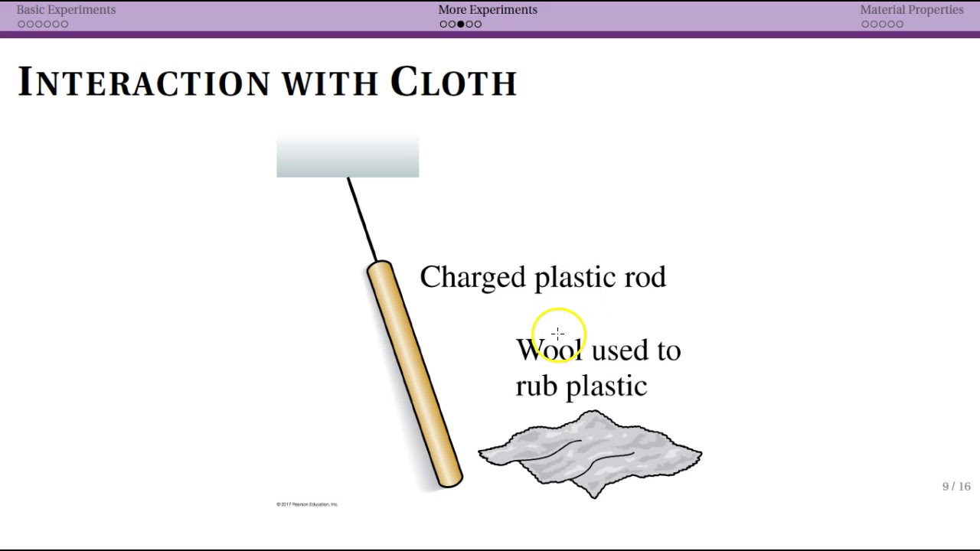Jump to fourth slide dot under Basic Experiments

47,24
